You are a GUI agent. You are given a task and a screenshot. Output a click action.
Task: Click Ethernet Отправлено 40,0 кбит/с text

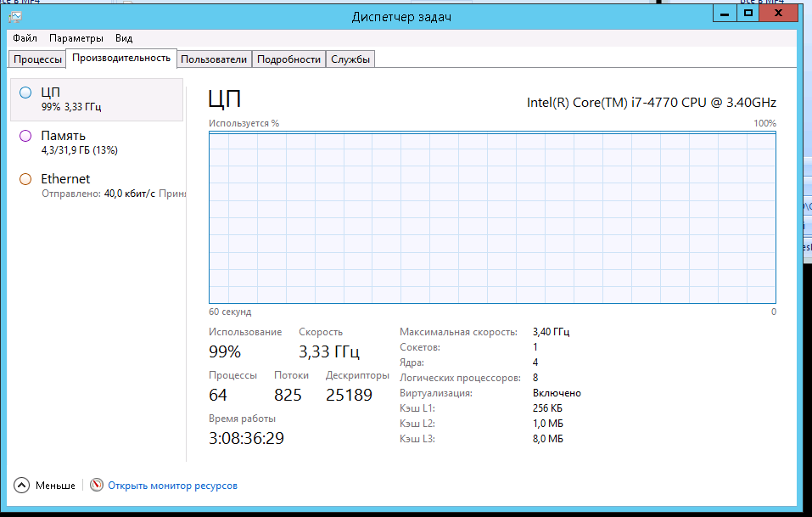pyautogui.click(x=98, y=194)
